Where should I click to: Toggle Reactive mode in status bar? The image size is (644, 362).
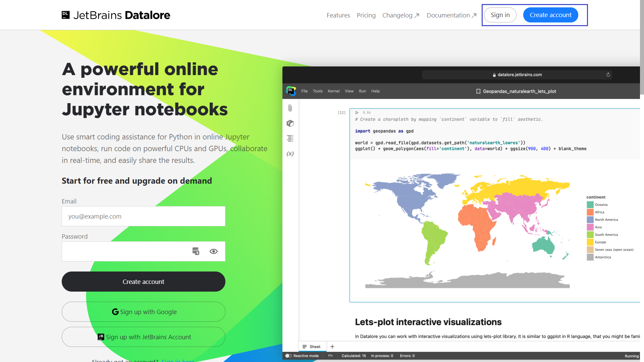pyautogui.click(x=288, y=356)
